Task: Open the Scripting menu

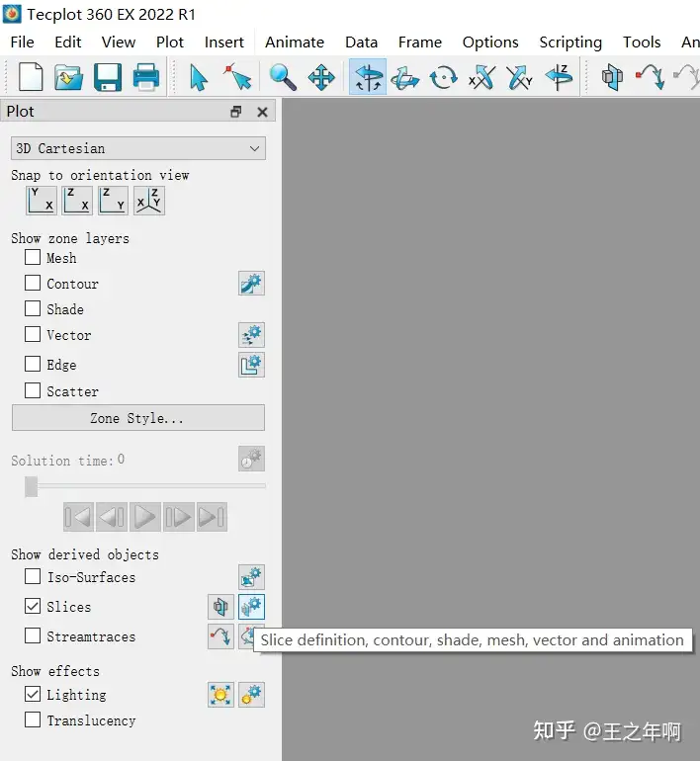Action: click(x=570, y=42)
